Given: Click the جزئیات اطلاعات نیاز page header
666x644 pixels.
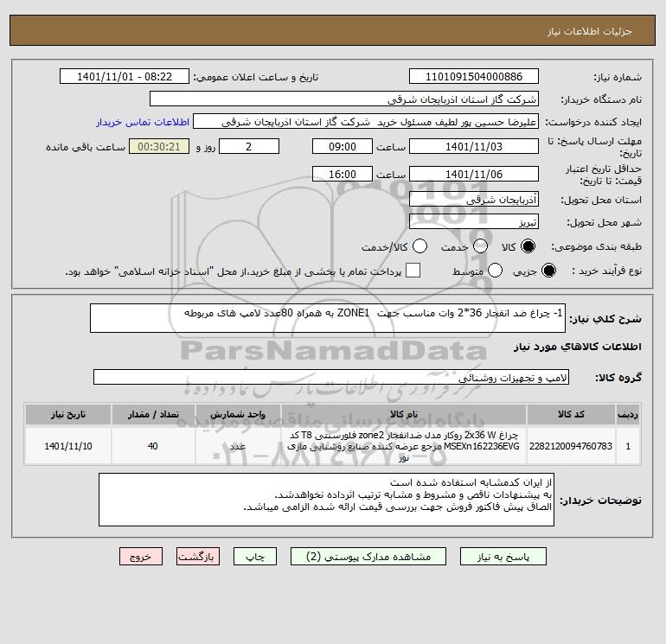Looking at the screenshot, I should click(590, 32).
